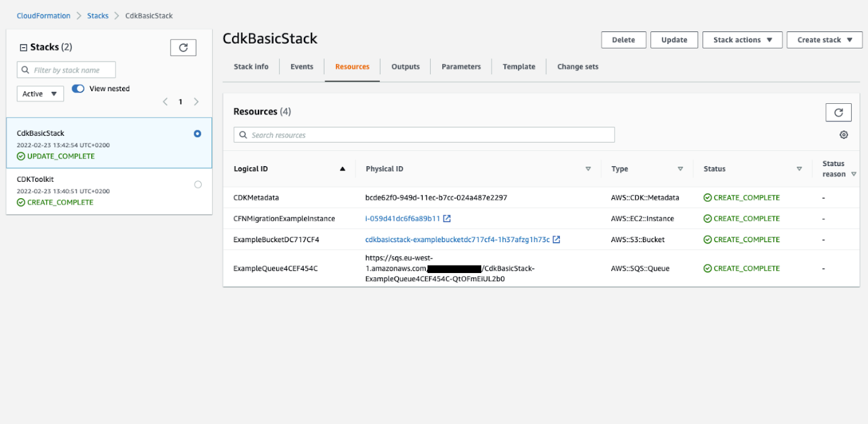Switch to Stack info tab

tap(251, 67)
